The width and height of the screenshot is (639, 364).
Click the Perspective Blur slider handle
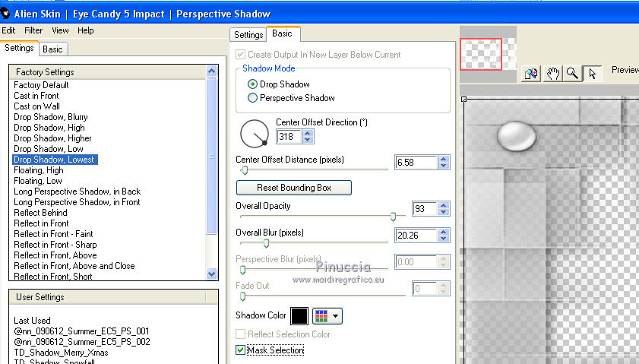pos(243,270)
